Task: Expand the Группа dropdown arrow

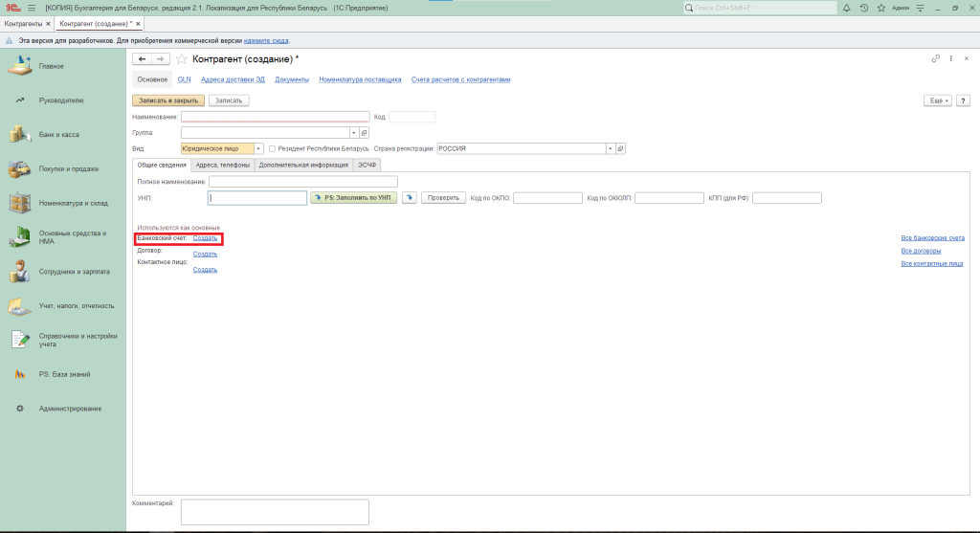Action: coord(352,133)
